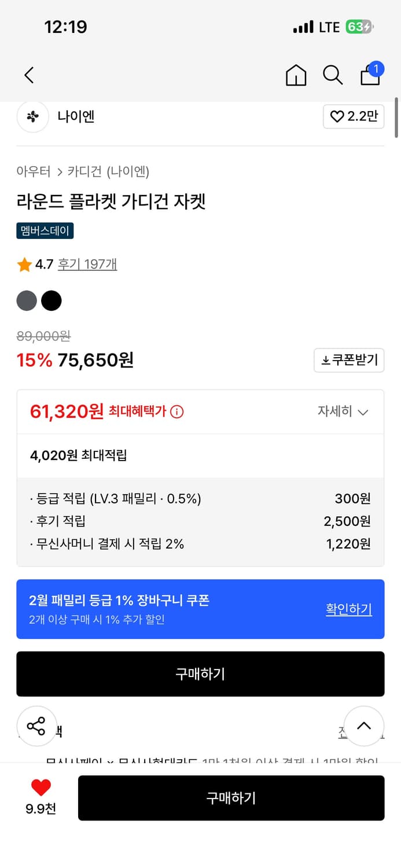Tap the 나이엔 brand logo icon

point(32,117)
